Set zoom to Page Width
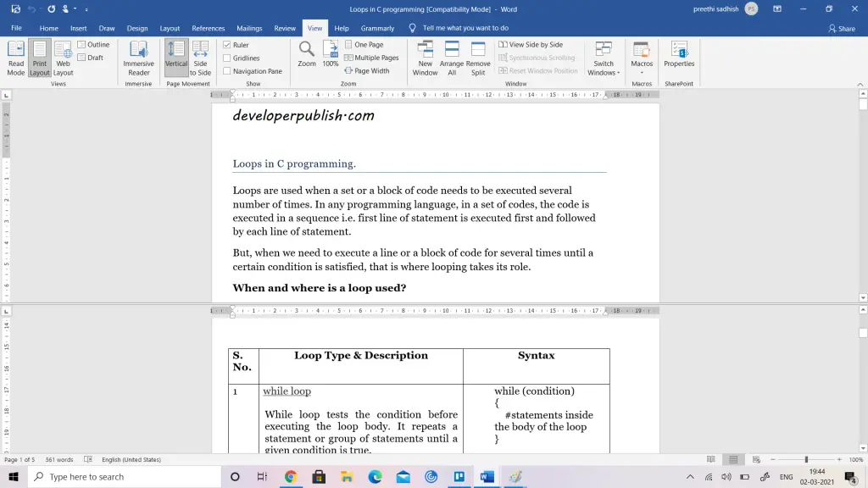The height and width of the screenshot is (488, 868). pos(366,71)
